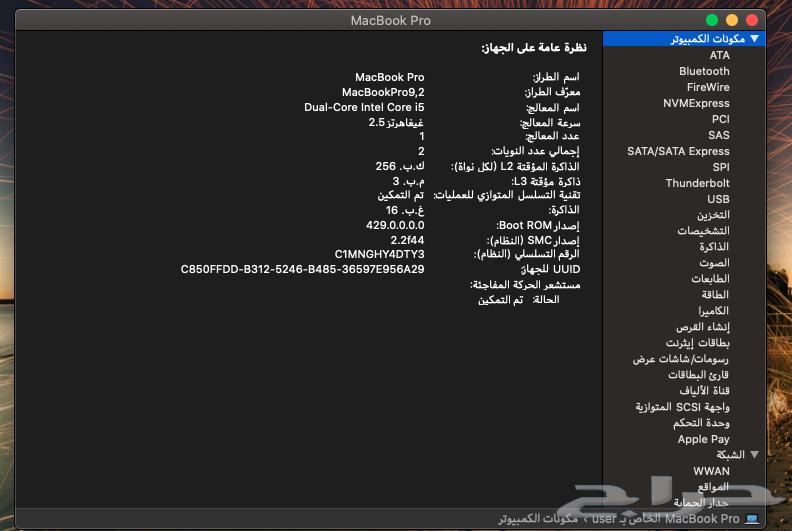Open واجهة SCSI المتوازية item
This screenshot has width=792, height=531.
click(682, 407)
